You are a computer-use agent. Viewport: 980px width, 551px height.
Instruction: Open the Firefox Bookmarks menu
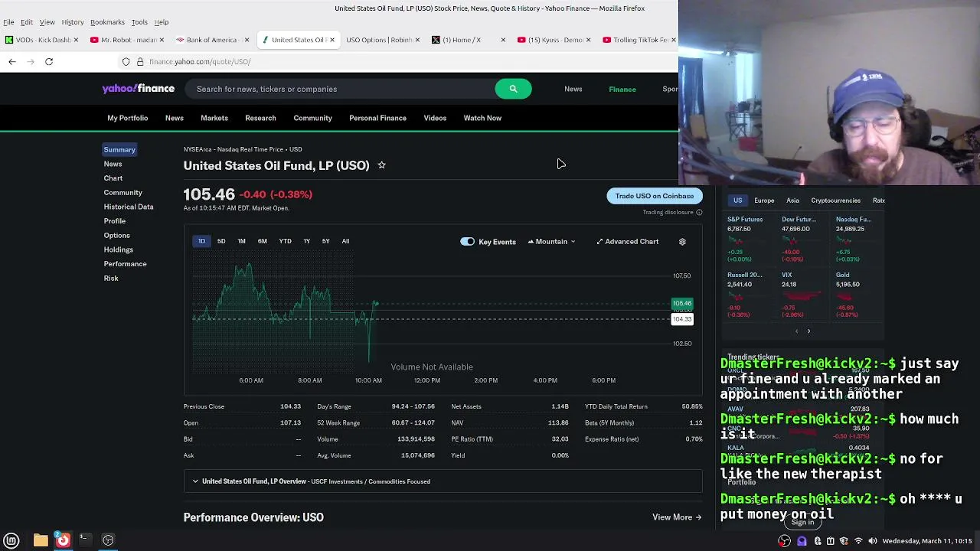tap(107, 22)
